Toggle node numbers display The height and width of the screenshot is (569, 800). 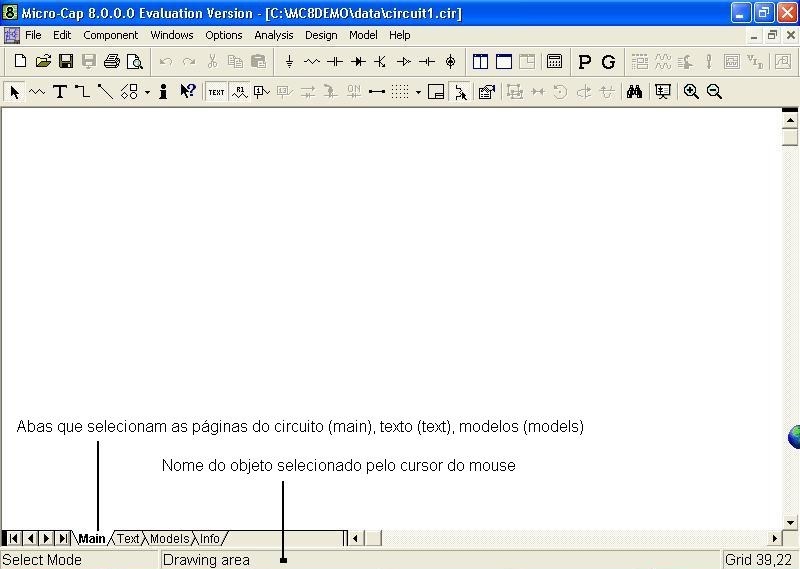pos(261,92)
